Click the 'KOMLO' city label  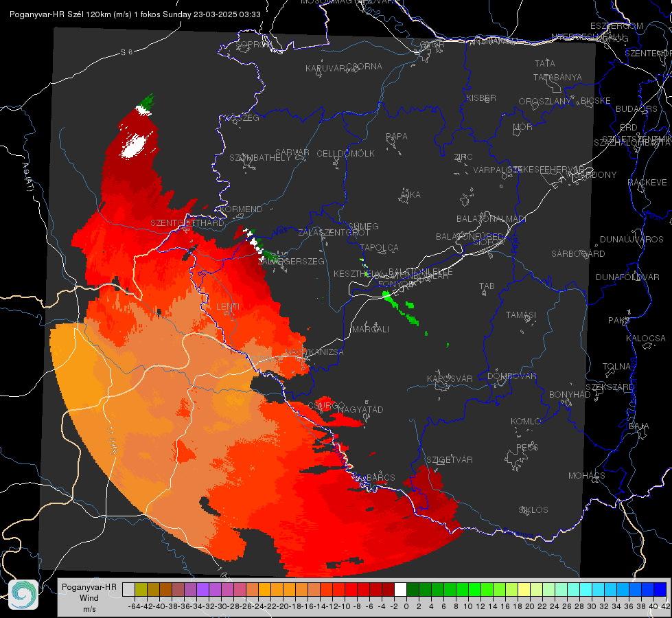coord(526,421)
